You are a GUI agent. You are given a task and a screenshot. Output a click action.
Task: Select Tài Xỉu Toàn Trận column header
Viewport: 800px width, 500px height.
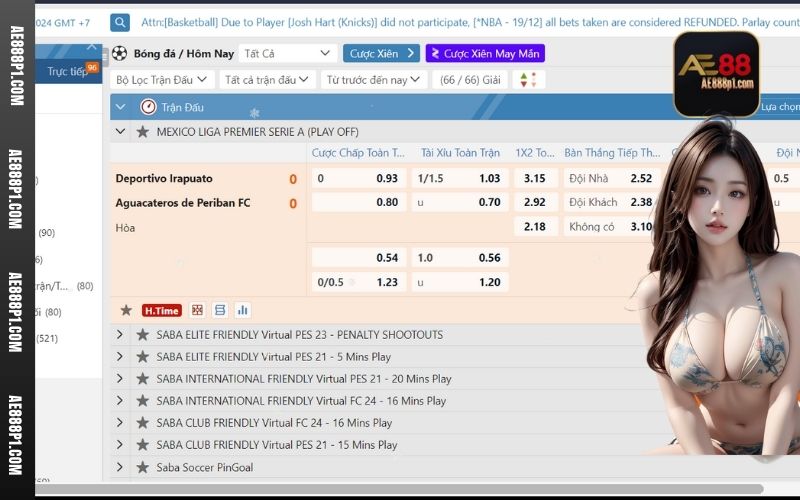coord(460,153)
